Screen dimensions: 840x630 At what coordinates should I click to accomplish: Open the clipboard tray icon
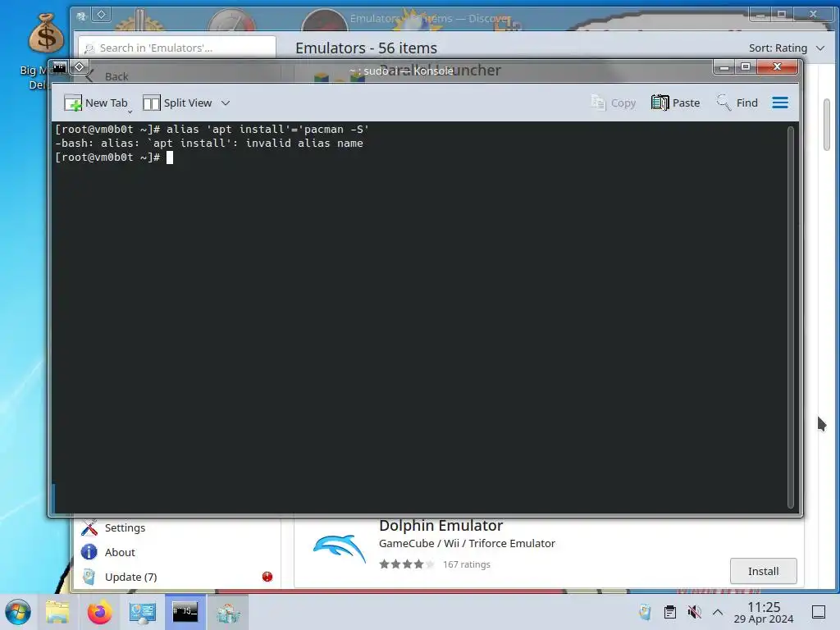(x=669, y=612)
